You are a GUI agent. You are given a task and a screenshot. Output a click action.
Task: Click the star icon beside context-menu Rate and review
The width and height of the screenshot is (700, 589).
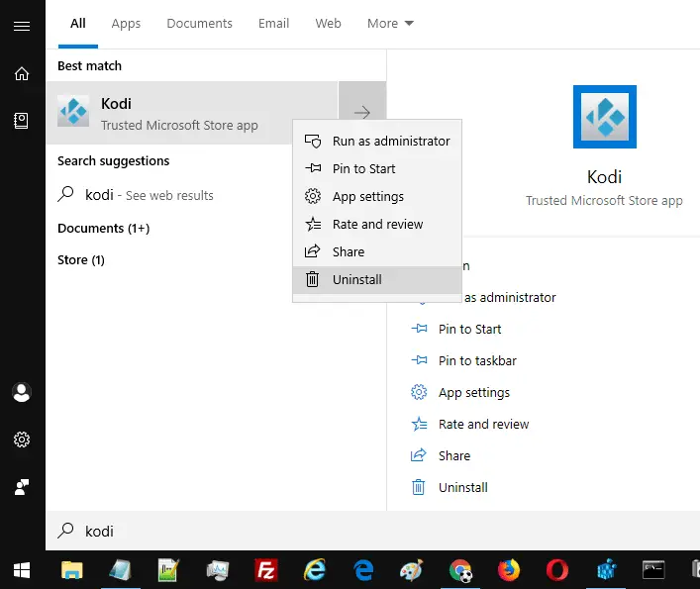click(313, 224)
